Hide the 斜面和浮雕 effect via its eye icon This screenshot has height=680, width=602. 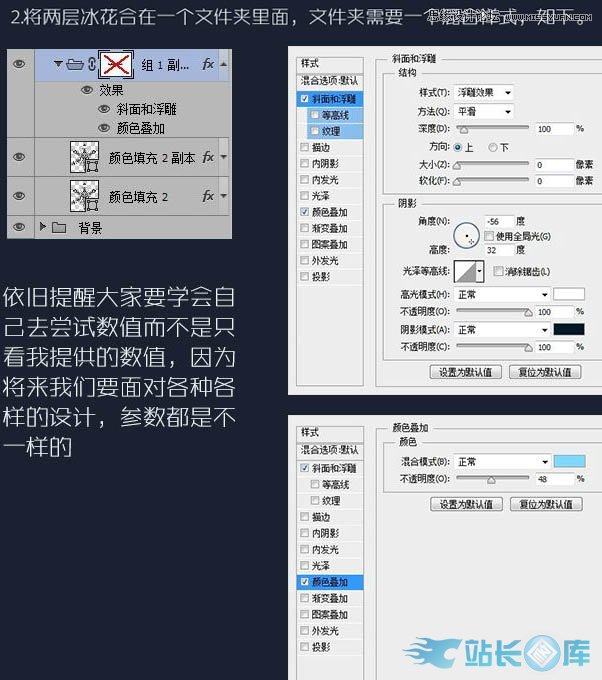pyautogui.click(x=104, y=110)
